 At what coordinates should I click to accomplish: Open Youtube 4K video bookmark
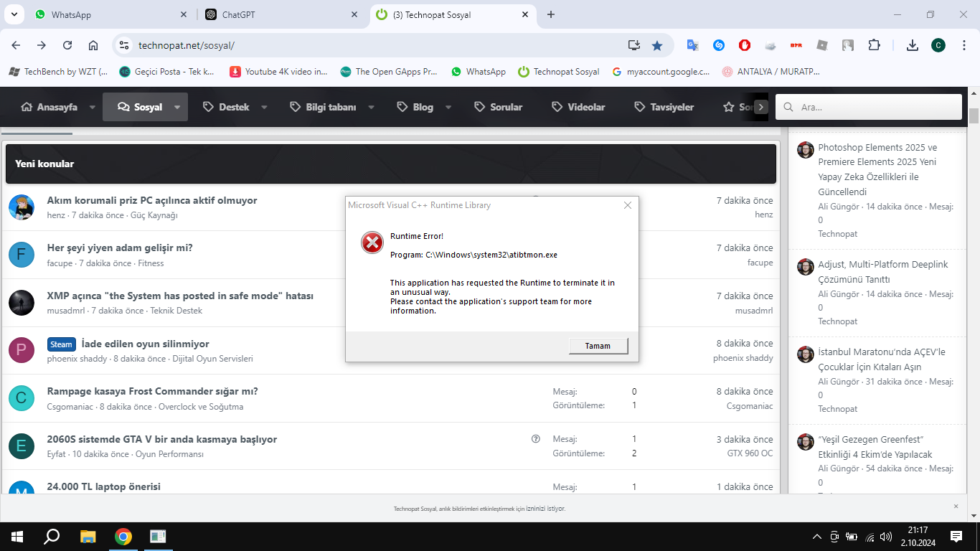tap(278, 72)
